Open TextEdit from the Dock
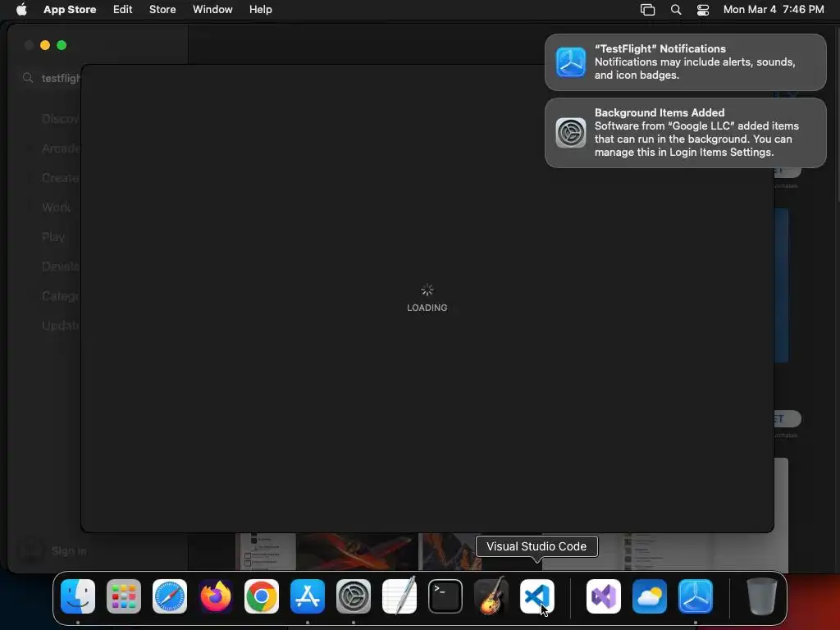This screenshot has height=630, width=840. (399, 596)
